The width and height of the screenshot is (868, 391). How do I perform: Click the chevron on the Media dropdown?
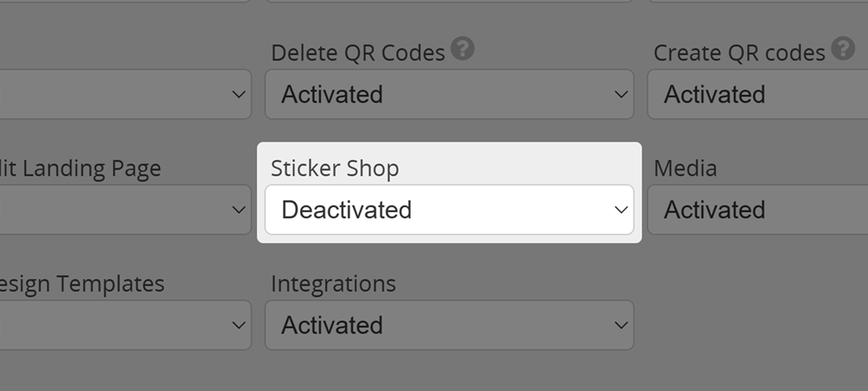click(x=863, y=209)
